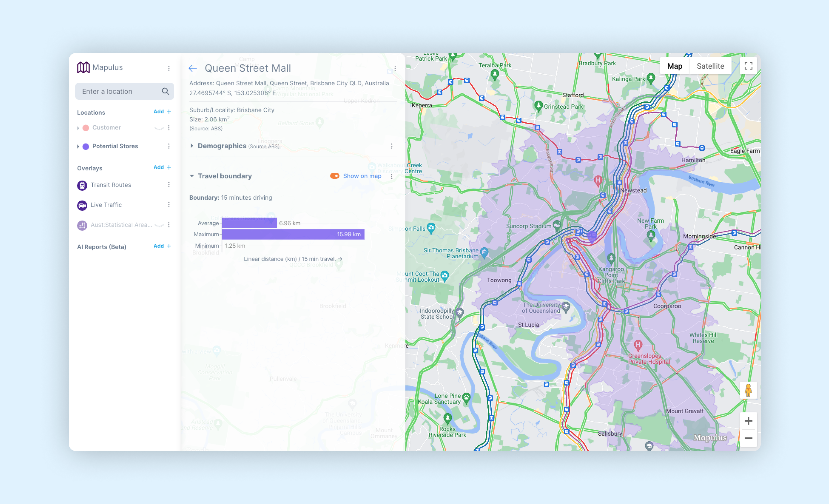Toggle fullscreen map view
Viewport: 829px width, 504px height.
point(748,66)
